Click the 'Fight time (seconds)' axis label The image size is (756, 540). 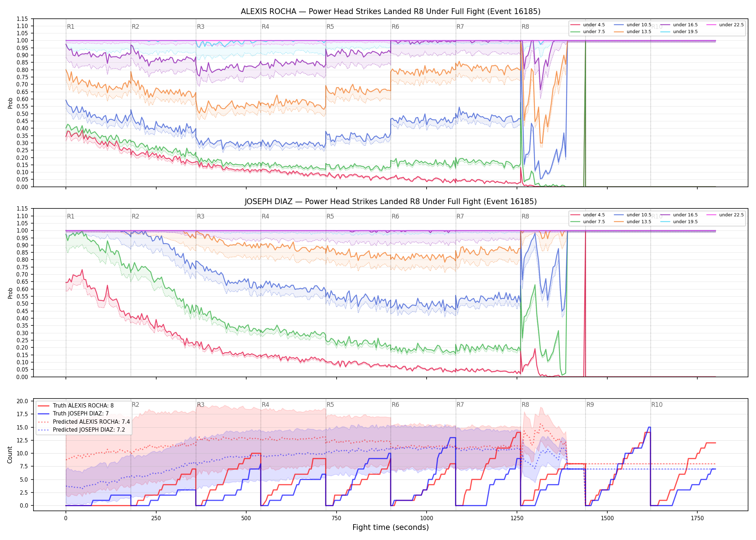click(x=391, y=527)
